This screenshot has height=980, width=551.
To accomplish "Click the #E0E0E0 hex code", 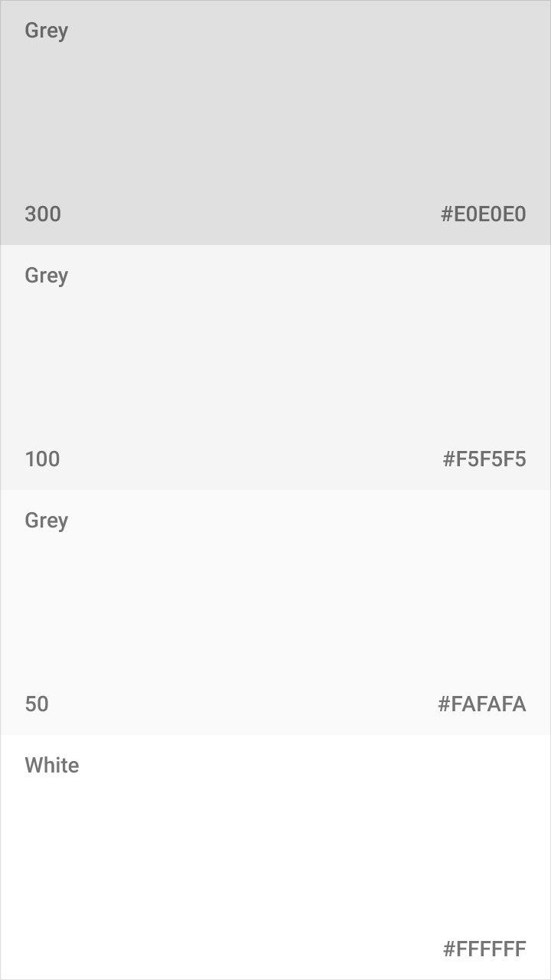I will [484, 214].
